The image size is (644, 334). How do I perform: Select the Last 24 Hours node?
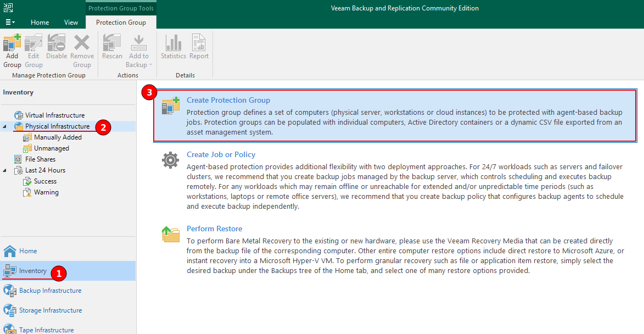(x=45, y=170)
